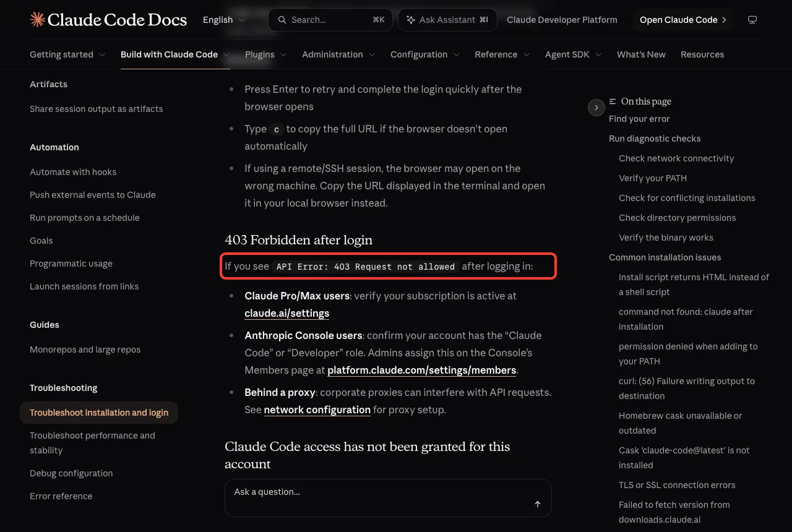Click the Ask Assistant sparkle icon
The width and height of the screenshot is (792, 532).
(x=411, y=20)
